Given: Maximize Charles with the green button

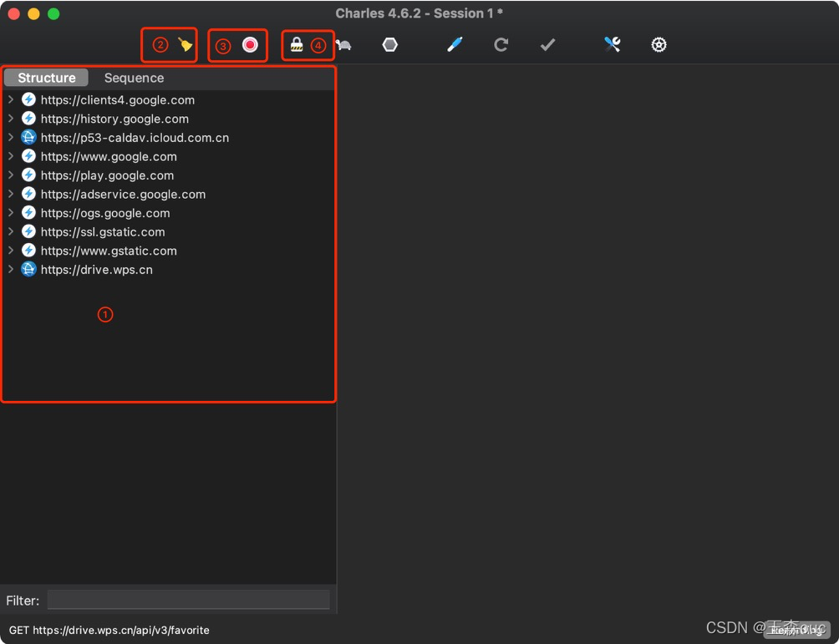Looking at the screenshot, I should pyautogui.click(x=53, y=14).
